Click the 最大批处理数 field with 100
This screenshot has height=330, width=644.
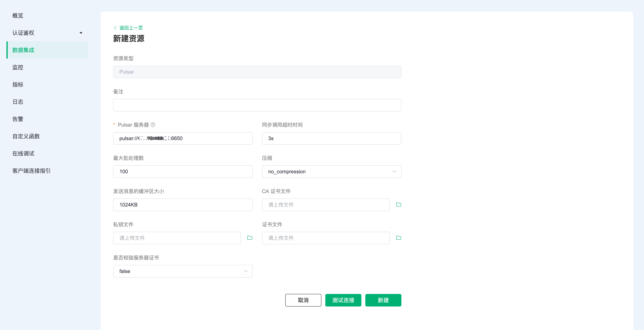pos(182,171)
